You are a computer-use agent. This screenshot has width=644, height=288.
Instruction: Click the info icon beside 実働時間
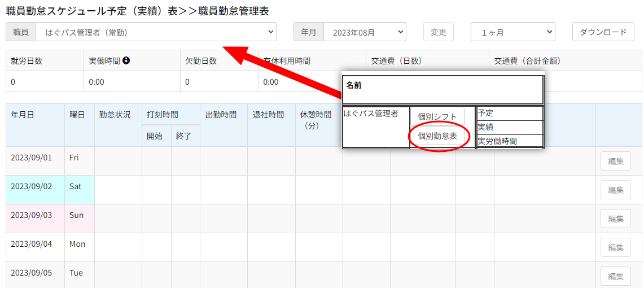tap(126, 60)
